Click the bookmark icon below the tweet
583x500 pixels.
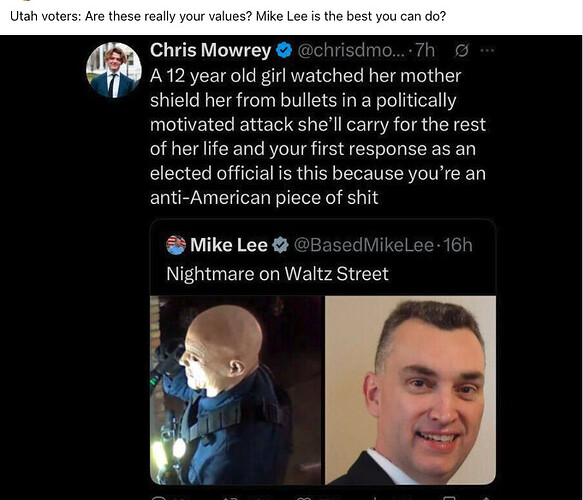click(x=449, y=498)
